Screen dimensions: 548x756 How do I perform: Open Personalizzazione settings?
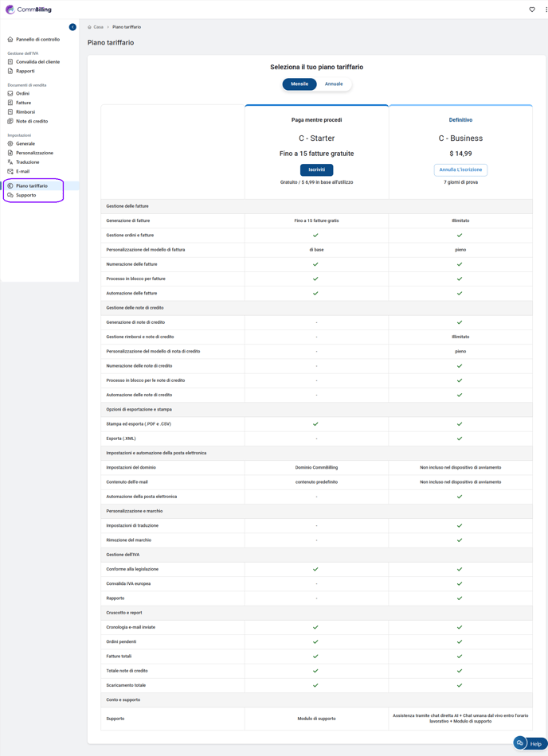(x=34, y=153)
